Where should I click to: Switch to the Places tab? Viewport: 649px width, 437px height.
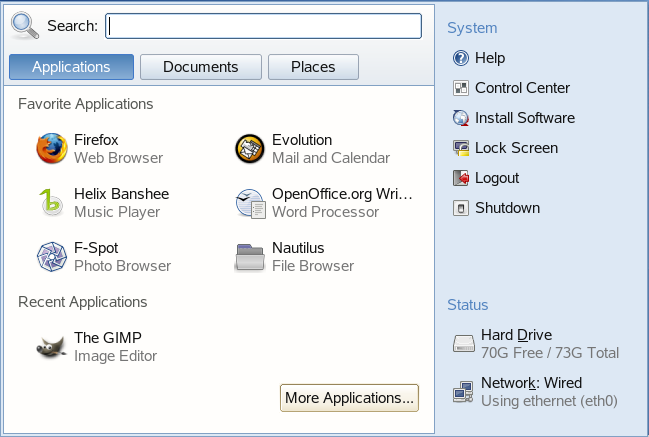[313, 67]
